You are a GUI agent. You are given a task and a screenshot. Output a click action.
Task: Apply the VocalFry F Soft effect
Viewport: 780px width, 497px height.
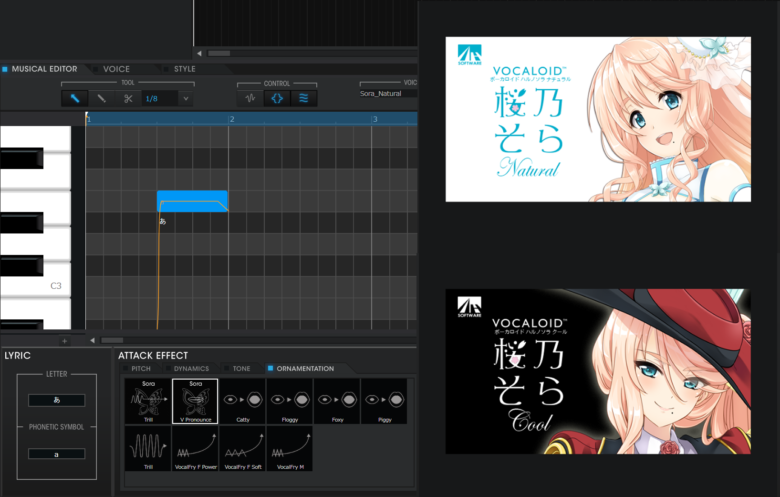coord(242,448)
